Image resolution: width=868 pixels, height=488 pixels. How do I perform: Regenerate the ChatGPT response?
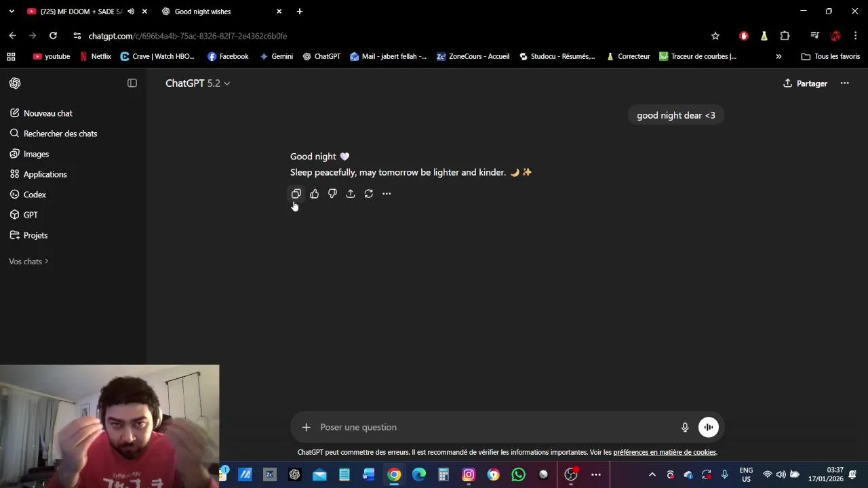[368, 194]
